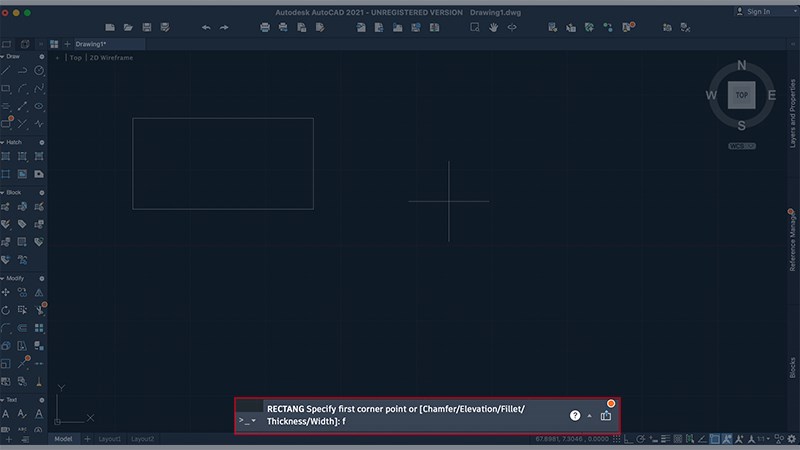Open the Reference Manager side palette
The width and height of the screenshot is (800, 450).
pyautogui.click(x=792, y=240)
